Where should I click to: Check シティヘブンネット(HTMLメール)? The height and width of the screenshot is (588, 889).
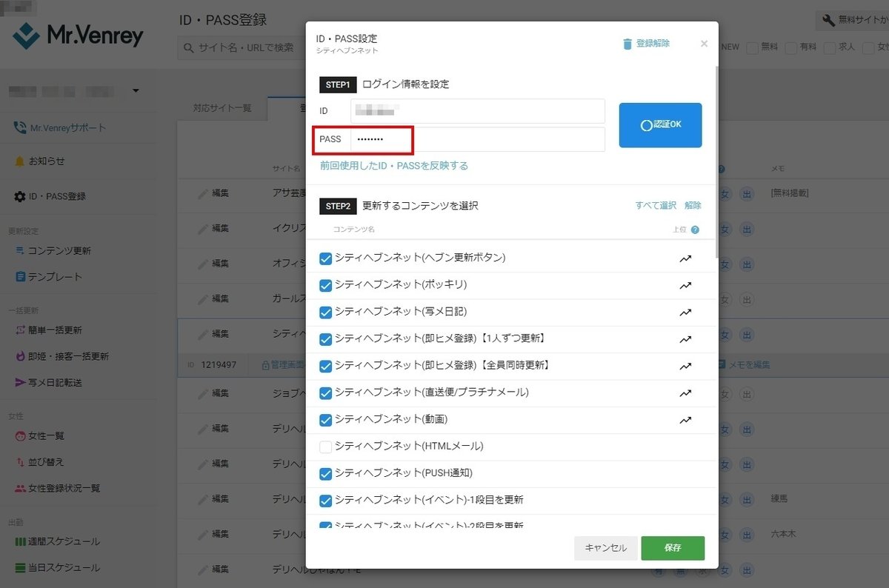(x=325, y=447)
